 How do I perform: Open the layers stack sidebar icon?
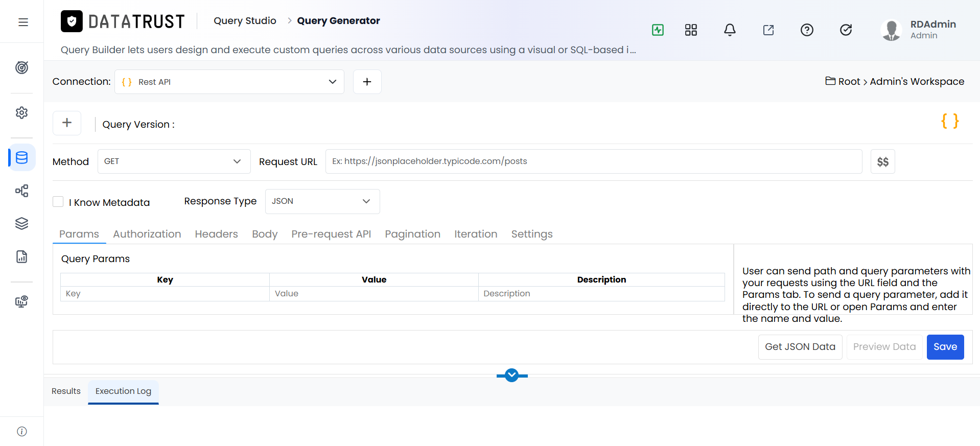coord(22,224)
